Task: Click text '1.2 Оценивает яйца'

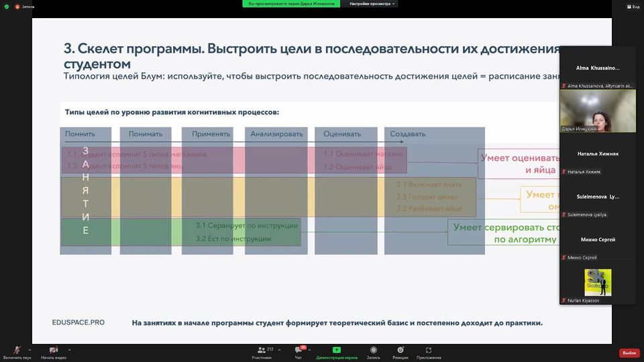Action: point(358,167)
